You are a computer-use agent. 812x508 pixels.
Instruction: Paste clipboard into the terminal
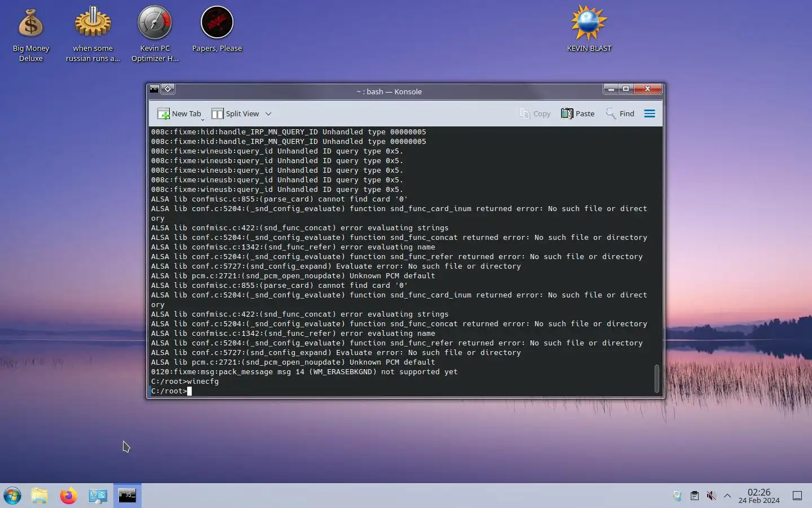[577, 113]
